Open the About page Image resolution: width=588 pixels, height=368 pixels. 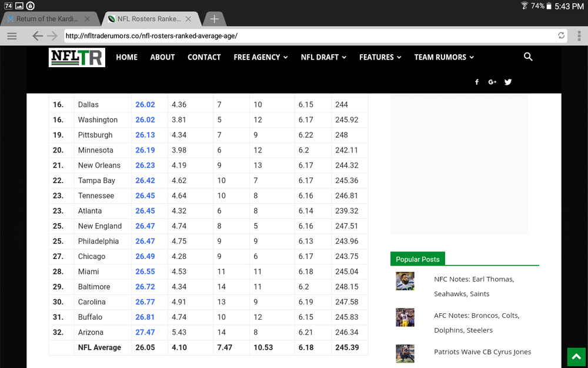(162, 57)
